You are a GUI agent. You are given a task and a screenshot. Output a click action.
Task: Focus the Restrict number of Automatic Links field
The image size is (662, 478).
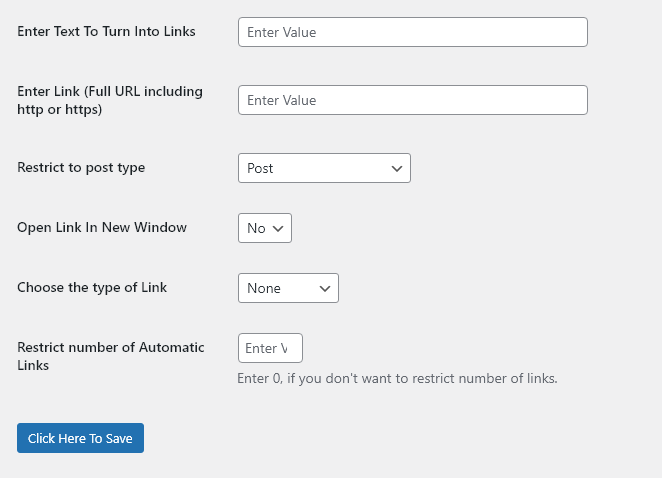270,348
